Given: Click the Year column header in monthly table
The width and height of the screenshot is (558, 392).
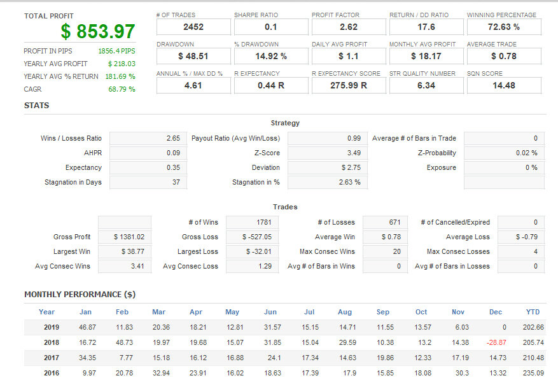Looking at the screenshot, I should point(46,312).
